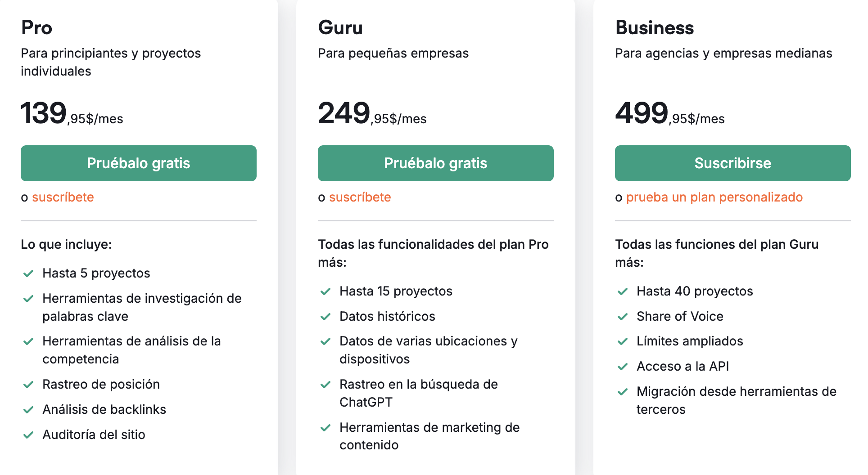868x475 pixels.
Task: Open suscríbete link under Guru plan
Action: point(360,197)
